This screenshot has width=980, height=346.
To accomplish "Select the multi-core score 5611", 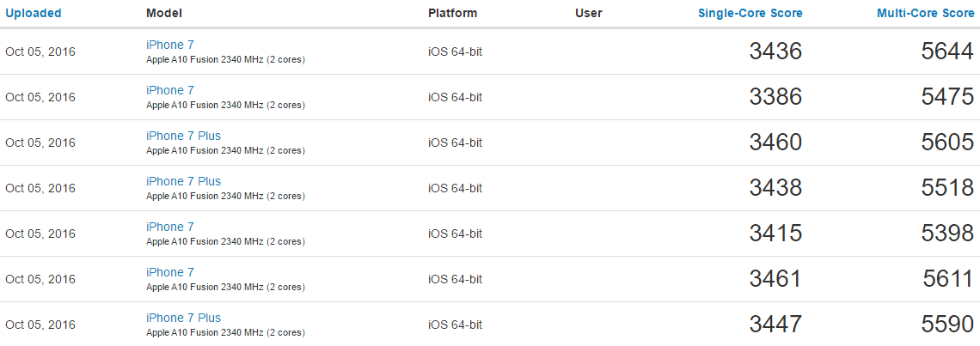I will pos(948,279).
